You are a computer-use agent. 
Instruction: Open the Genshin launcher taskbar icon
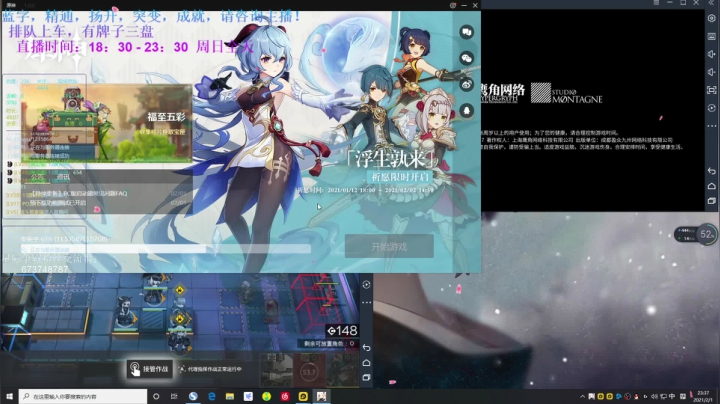[x=321, y=396]
